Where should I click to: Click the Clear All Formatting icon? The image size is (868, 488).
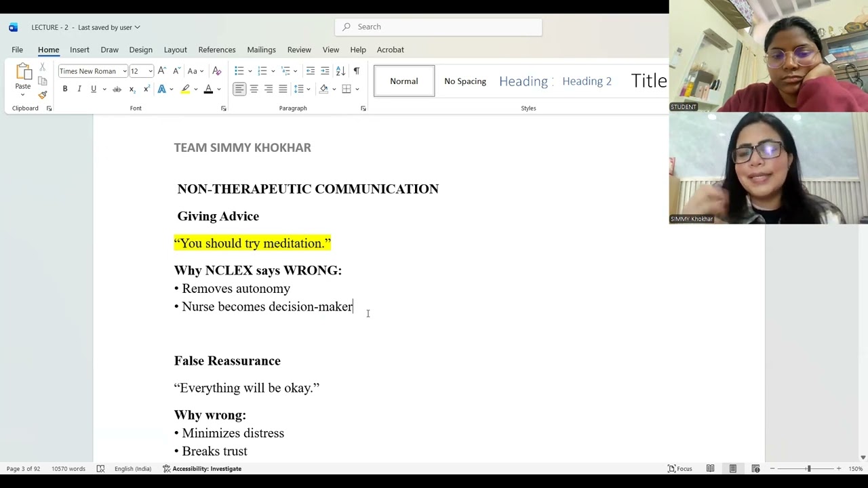point(217,70)
